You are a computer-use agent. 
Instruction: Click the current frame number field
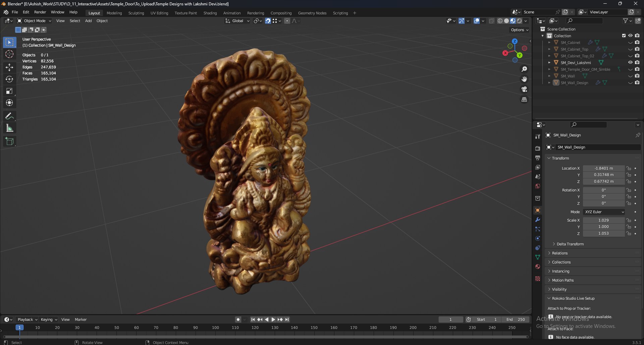coord(450,320)
